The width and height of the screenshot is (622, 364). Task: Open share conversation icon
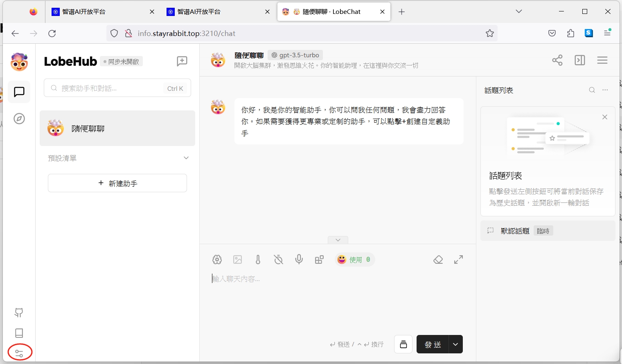557,60
